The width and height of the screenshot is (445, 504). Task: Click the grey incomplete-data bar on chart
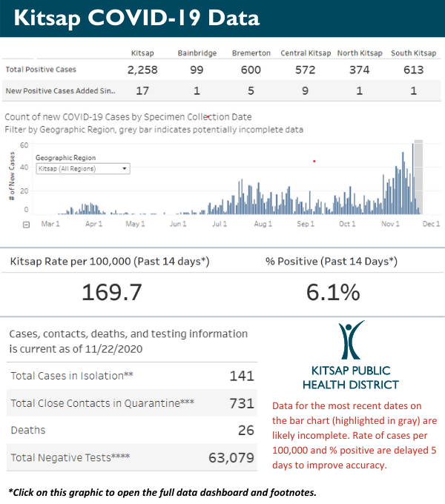[418, 176]
